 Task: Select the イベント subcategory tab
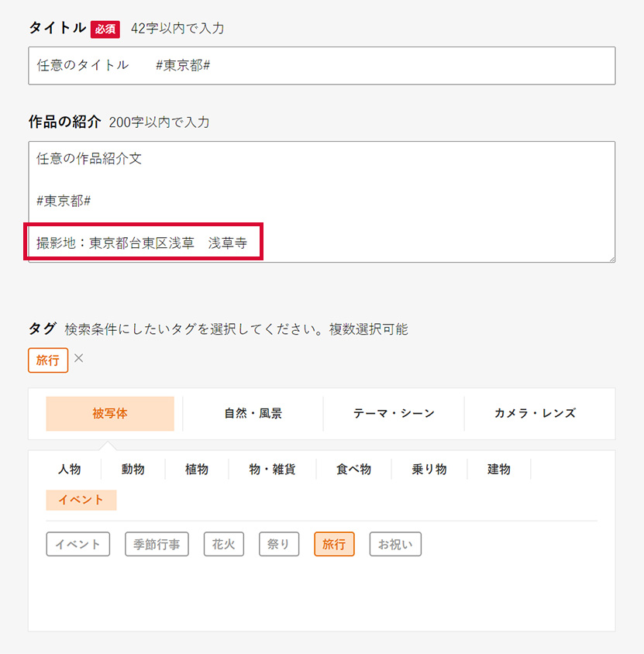[81, 500]
